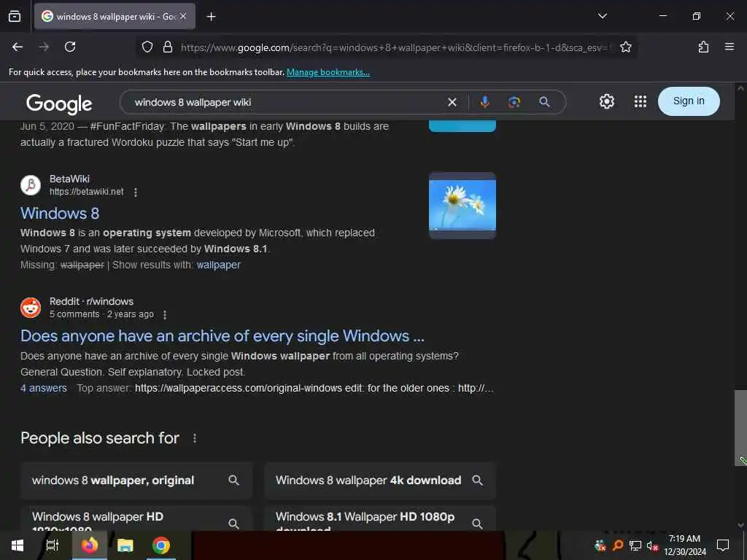Open BetaWiki result options menu
Viewport: 747px width, 560px height.
tap(136, 192)
